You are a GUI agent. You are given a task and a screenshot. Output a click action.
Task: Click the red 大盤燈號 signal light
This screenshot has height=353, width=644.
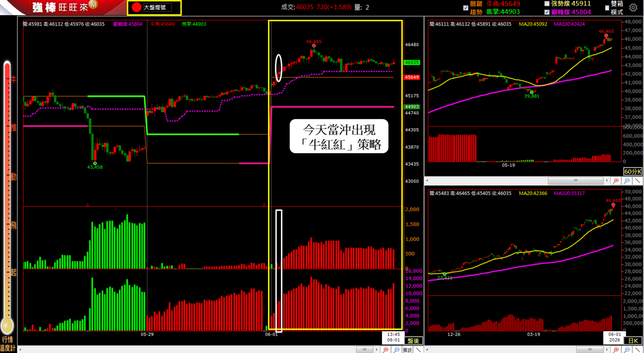tap(136, 7)
